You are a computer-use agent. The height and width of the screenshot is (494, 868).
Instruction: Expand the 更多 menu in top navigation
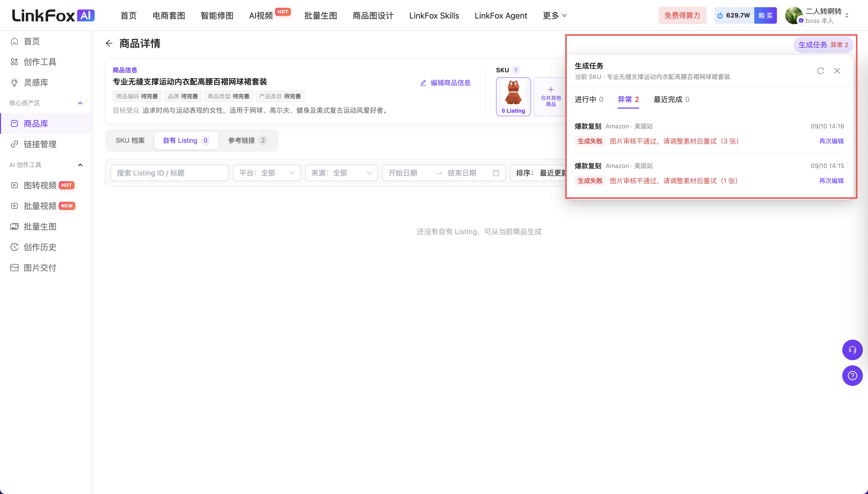click(554, 16)
